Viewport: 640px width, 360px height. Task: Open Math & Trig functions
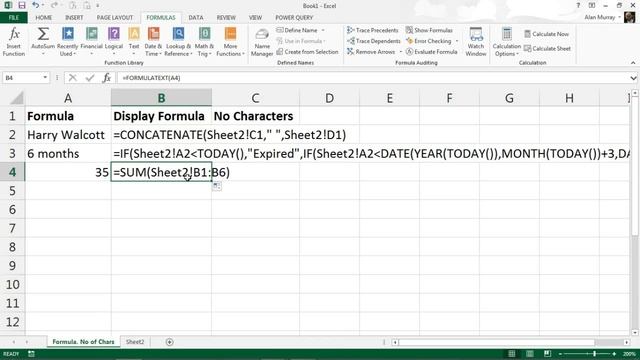coord(204,42)
